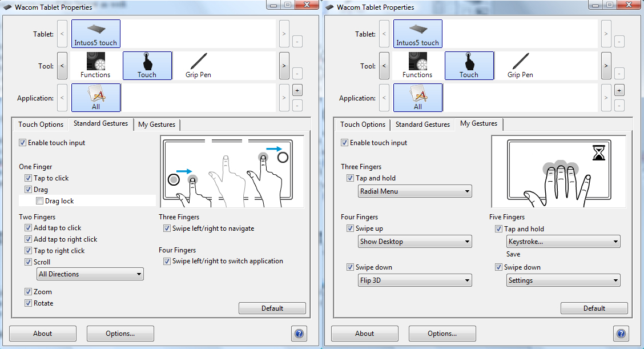The image size is (644, 349).
Task: Switch to Touch Options tab, right window
Action: 363,125
